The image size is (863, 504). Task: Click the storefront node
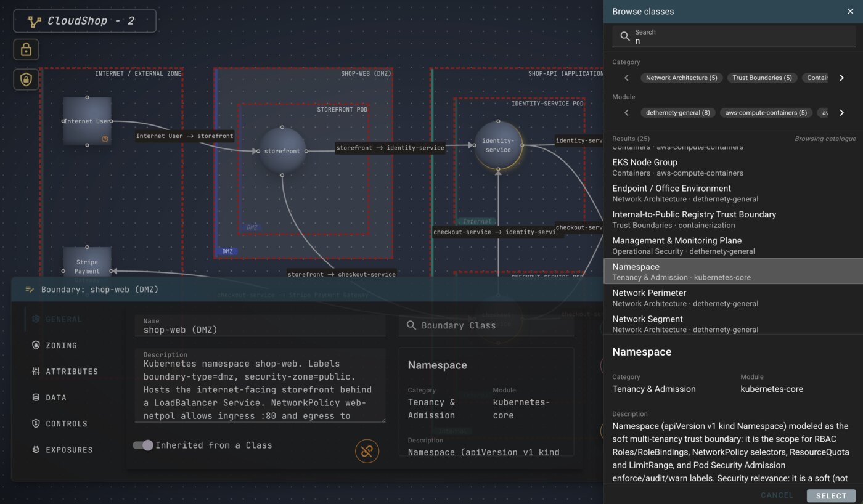click(x=282, y=151)
